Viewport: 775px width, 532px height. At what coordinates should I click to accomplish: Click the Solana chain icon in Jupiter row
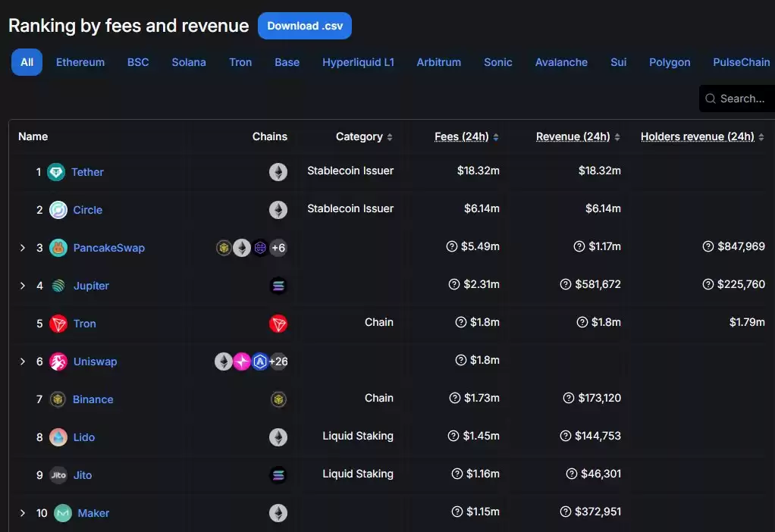(278, 286)
